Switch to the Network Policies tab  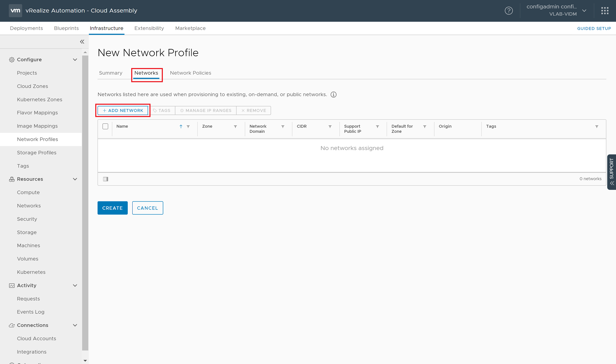pyautogui.click(x=190, y=73)
